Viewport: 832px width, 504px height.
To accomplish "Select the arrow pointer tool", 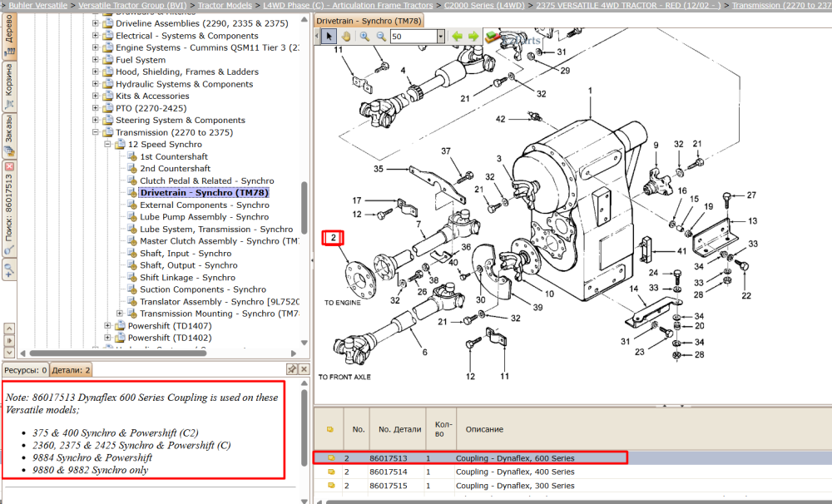I will 329,36.
